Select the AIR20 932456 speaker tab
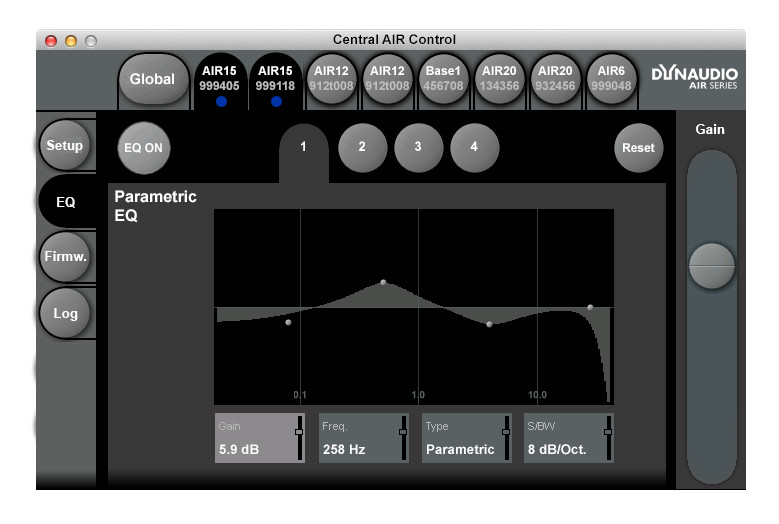This screenshot has height=524, width=779. point(555,79)
